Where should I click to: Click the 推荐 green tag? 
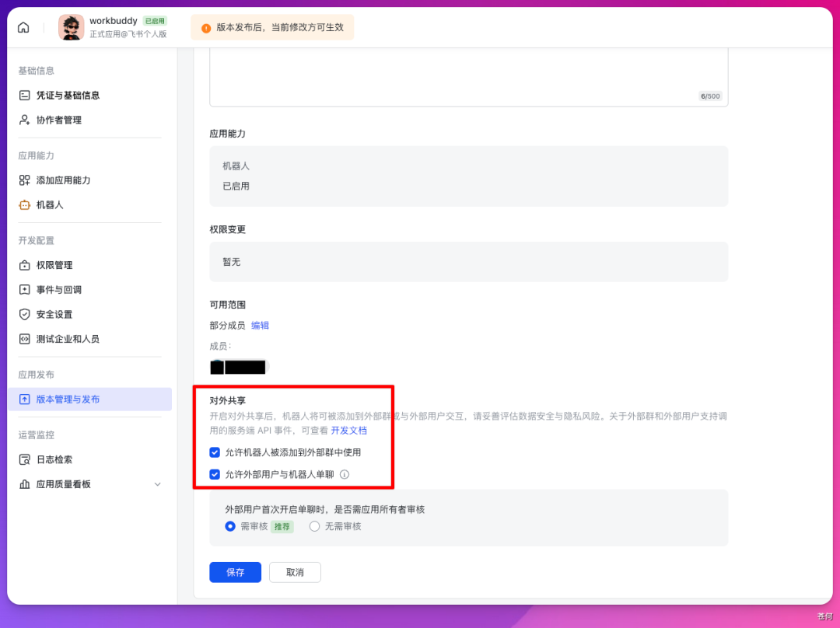(x=282, y=527)
